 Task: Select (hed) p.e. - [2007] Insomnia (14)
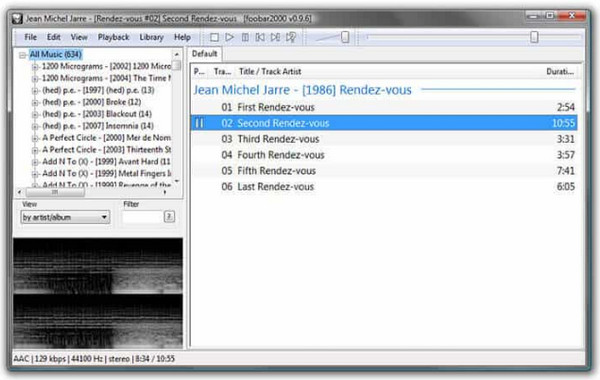click(98, 126)
